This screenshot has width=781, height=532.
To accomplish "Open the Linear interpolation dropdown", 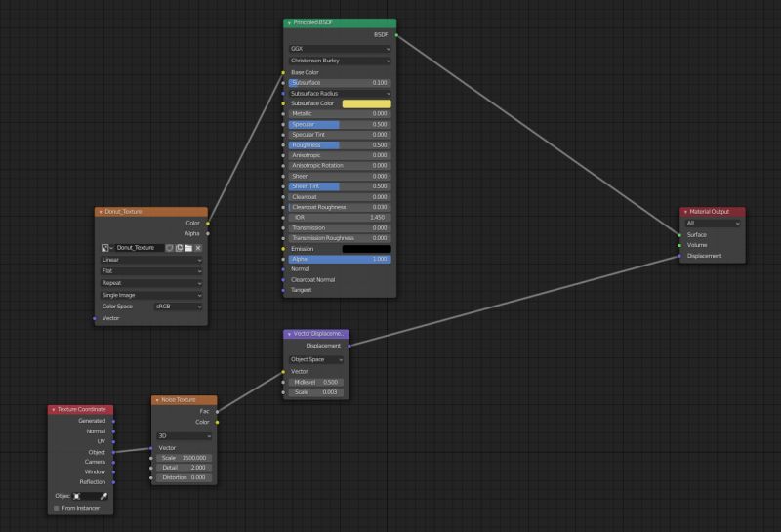I will click(151, 260).
